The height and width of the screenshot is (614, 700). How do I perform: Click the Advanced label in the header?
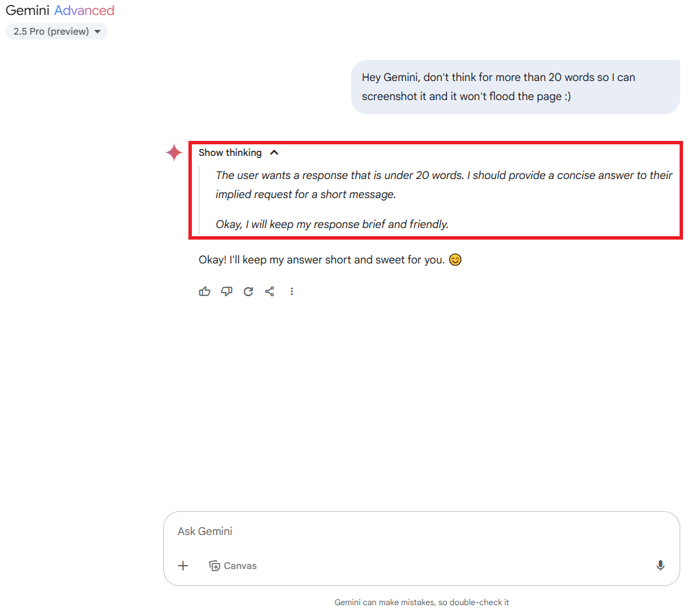point(84,10)
